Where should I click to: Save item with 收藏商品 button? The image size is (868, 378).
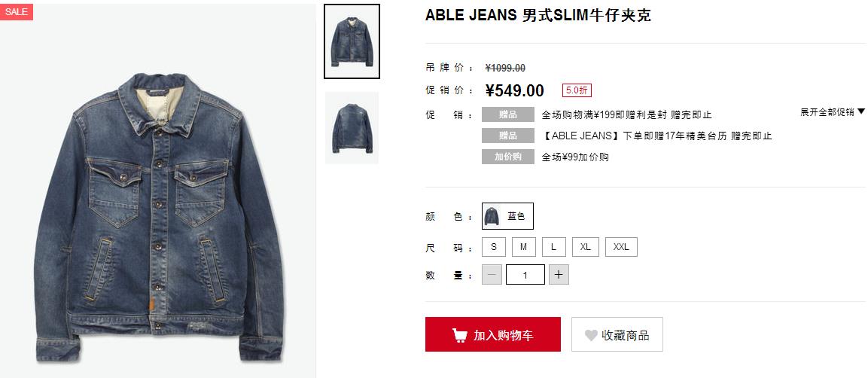[x=617, y=334]
